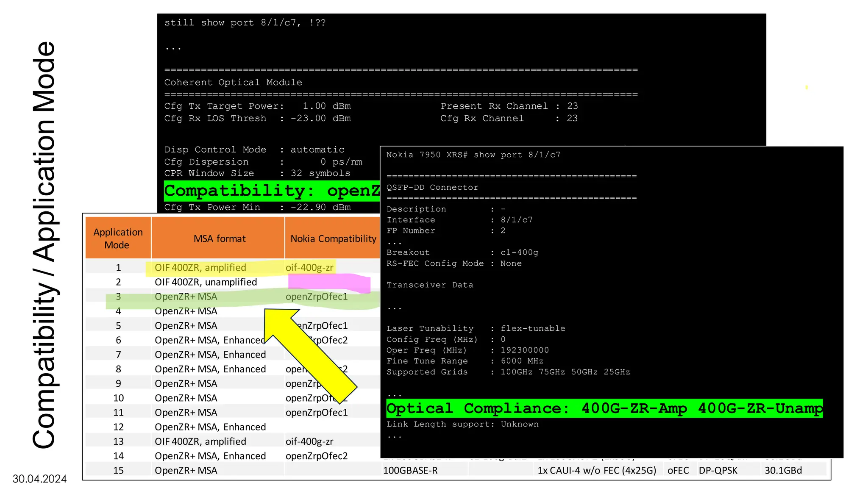Viewport: 868px width, 488px height.
Task: Click the openZrpOfec2 cell in row 14
Action: click(316, 456)
